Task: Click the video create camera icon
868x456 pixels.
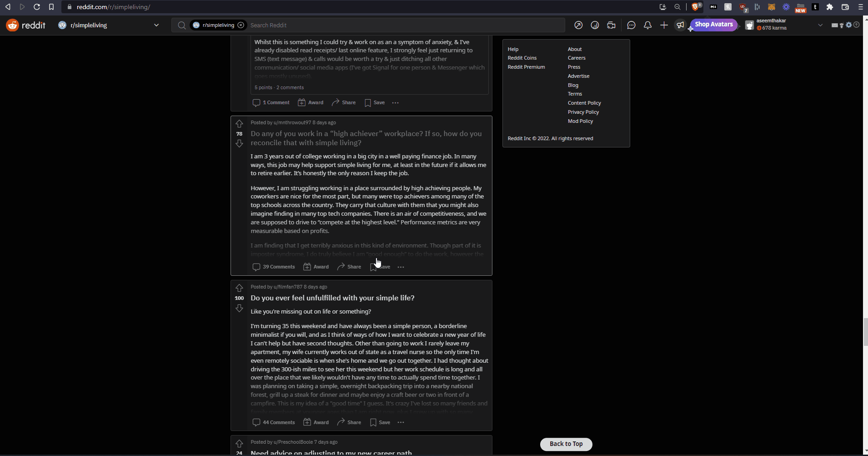Action: coord(611,25)
